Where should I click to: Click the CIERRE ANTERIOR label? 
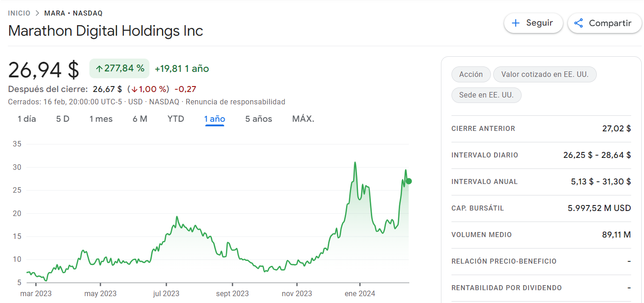click(x=483, y=129)
